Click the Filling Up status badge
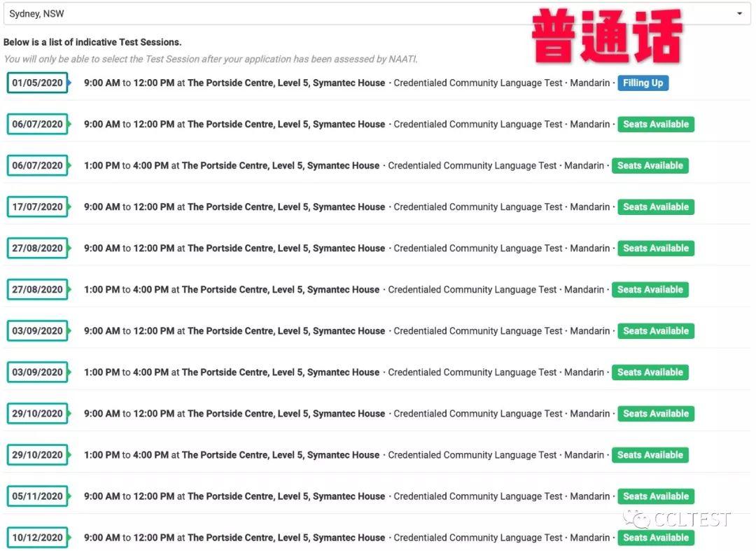Screen dimensions: 756x551 click(643, 83)
